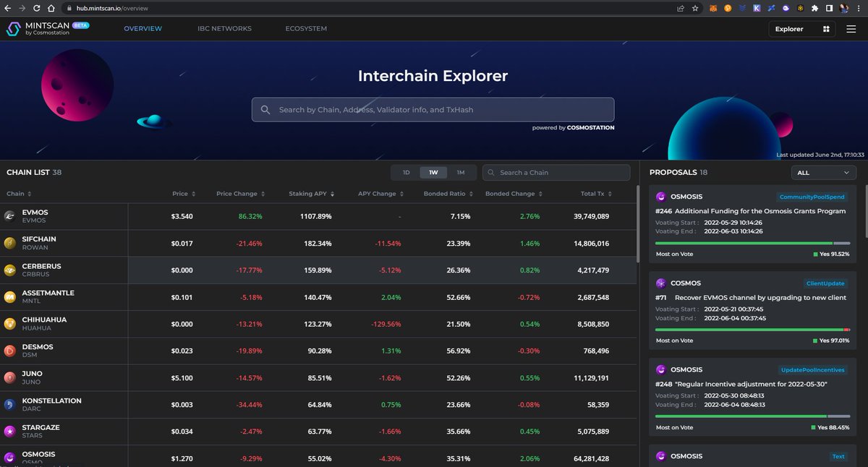Switch to the ECOSYSTEM tab
The image size is (868, 467).
306,29
